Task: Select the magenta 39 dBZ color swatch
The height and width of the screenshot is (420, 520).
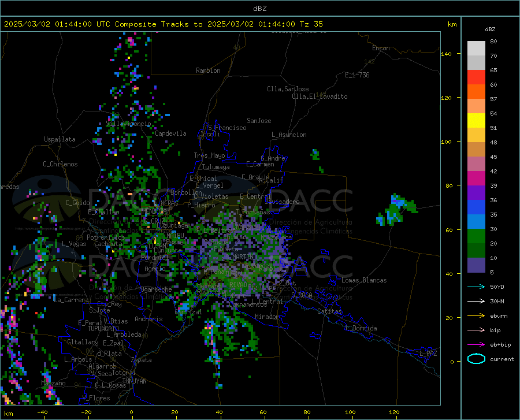Action: (x=476, y=179)
